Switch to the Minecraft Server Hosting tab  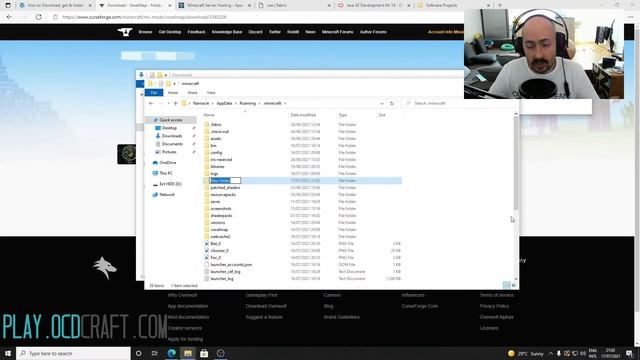tap(215, 5)
